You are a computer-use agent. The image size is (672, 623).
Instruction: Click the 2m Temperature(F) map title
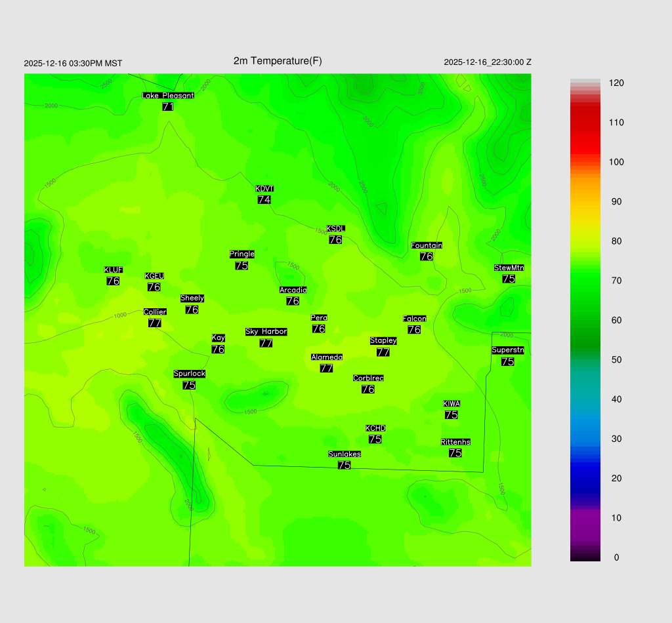tap(278, 61)
